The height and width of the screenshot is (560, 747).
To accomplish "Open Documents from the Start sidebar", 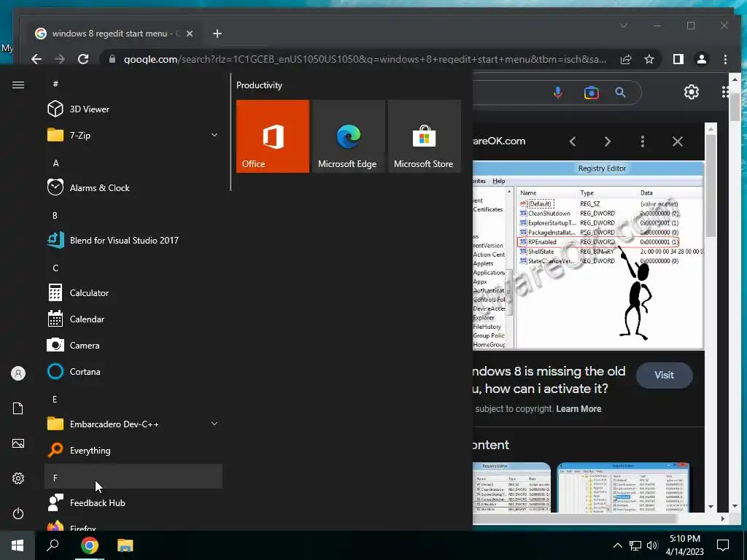I will [x=18, y=408].
